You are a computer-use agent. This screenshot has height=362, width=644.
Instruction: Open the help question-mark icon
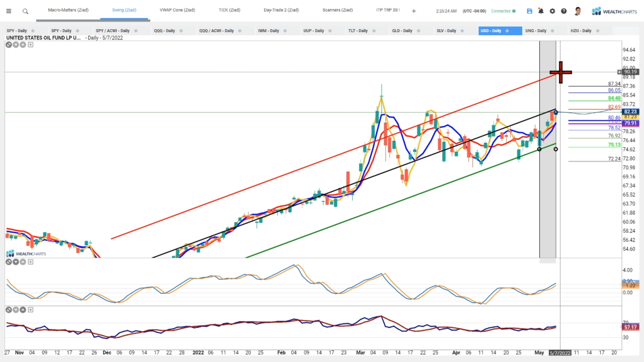point(564,11)
